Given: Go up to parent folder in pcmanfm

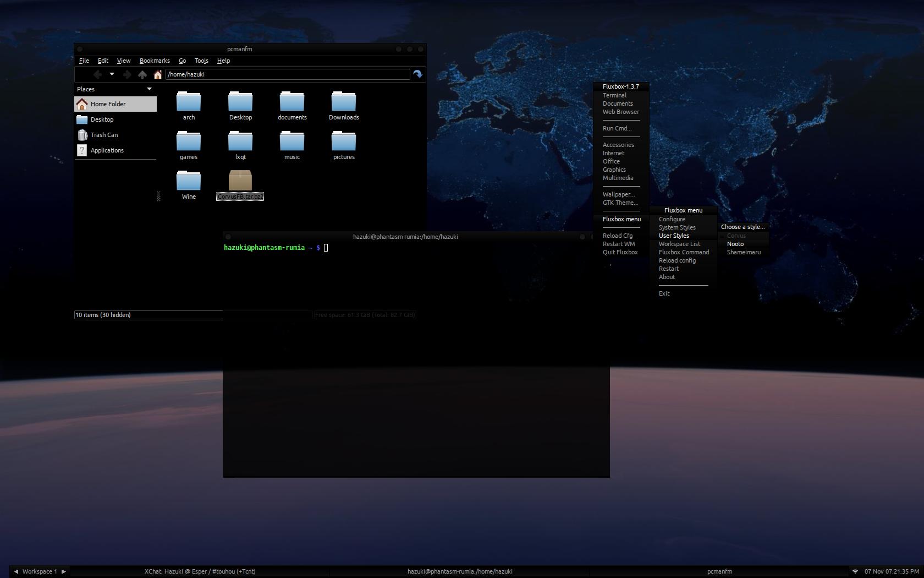Looking at the screenshot, I should tap(142, 74).
